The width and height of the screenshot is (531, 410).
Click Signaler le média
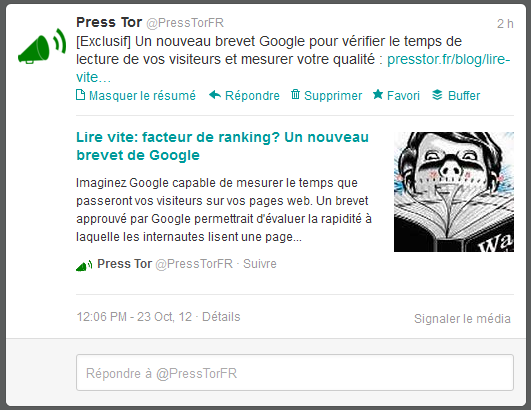(x=462, y=319)
